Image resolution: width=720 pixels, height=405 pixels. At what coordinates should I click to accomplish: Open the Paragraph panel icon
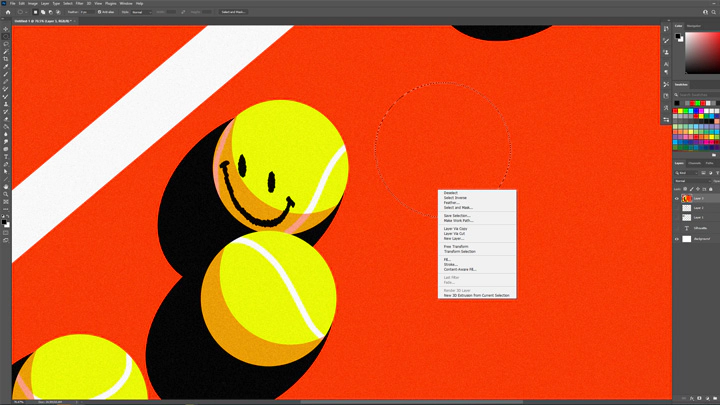666,72
